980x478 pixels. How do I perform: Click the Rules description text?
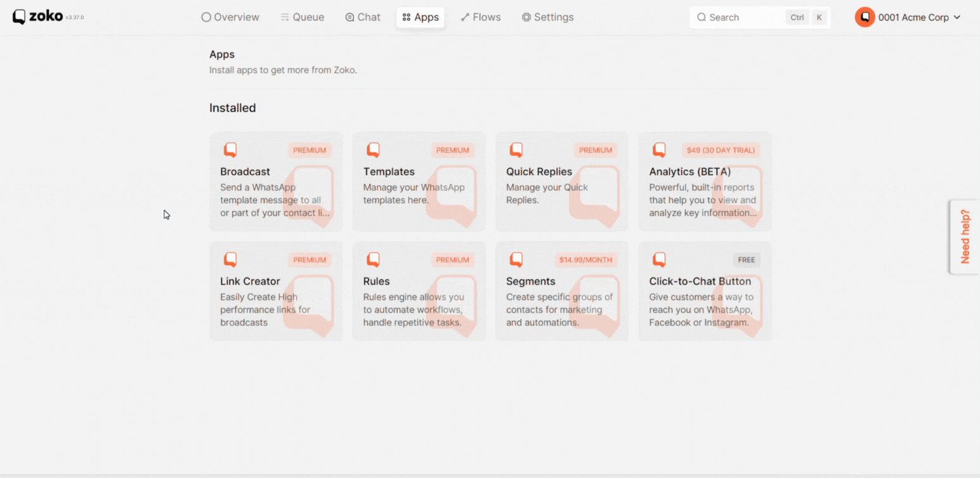pos(414,309)
